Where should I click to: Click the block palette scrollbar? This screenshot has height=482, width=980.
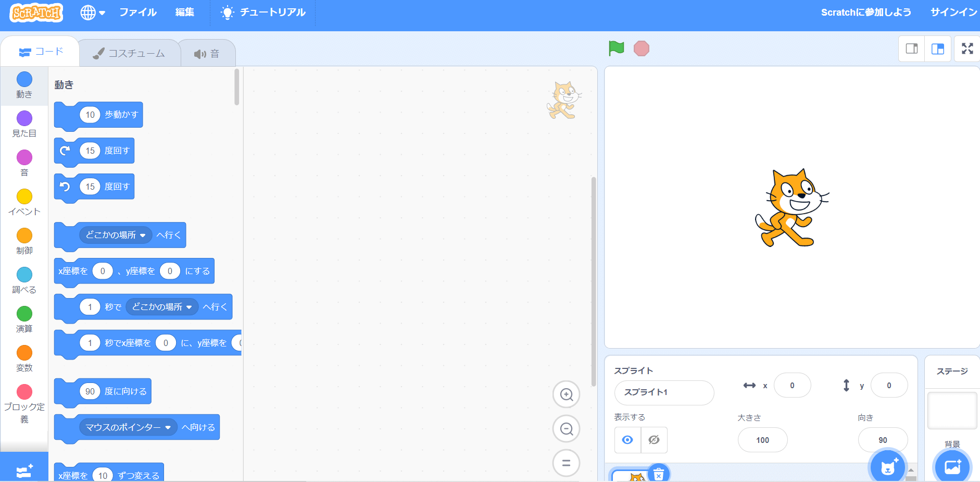237,87
